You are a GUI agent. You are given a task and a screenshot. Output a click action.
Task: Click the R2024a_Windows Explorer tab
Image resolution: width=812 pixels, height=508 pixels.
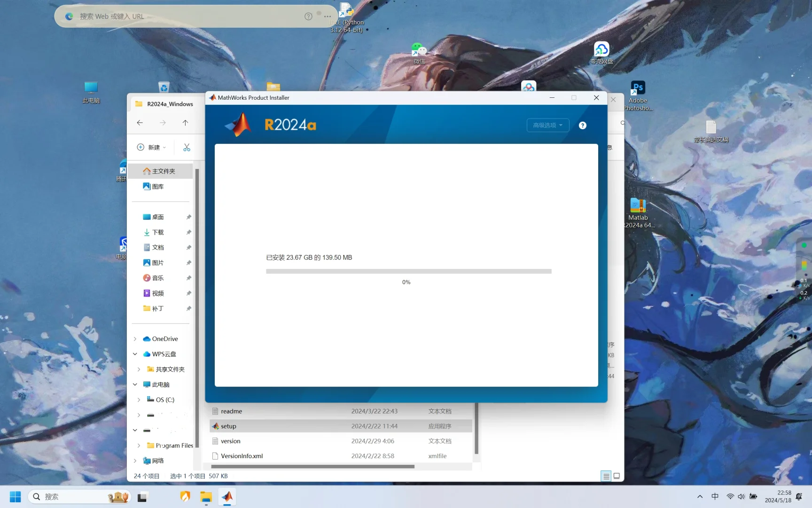pyautogui.click(x=165, y=104)
